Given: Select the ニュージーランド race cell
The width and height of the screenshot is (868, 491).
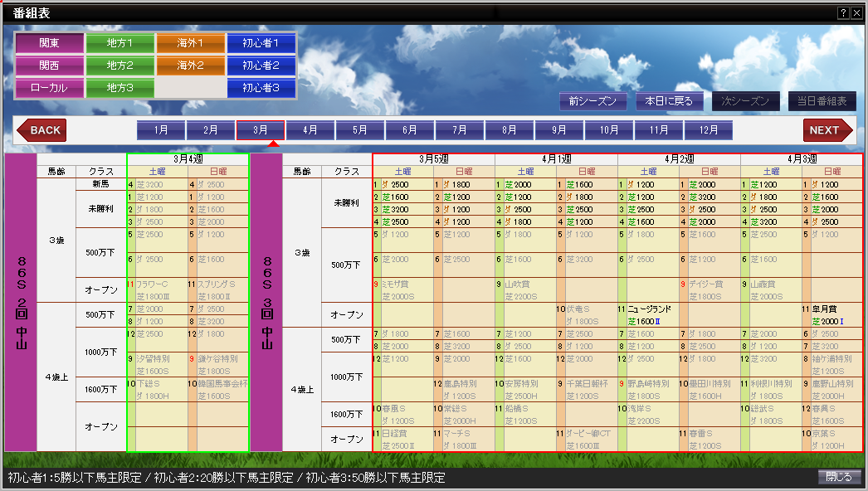Looking at the screenshot, I should (x=648, y=314).
